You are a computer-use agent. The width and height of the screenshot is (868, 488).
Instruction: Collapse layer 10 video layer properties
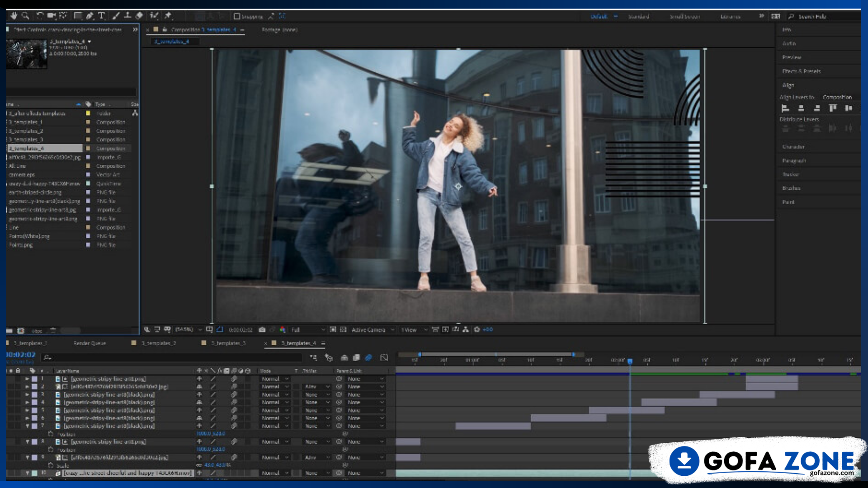[x=27, y=473]
